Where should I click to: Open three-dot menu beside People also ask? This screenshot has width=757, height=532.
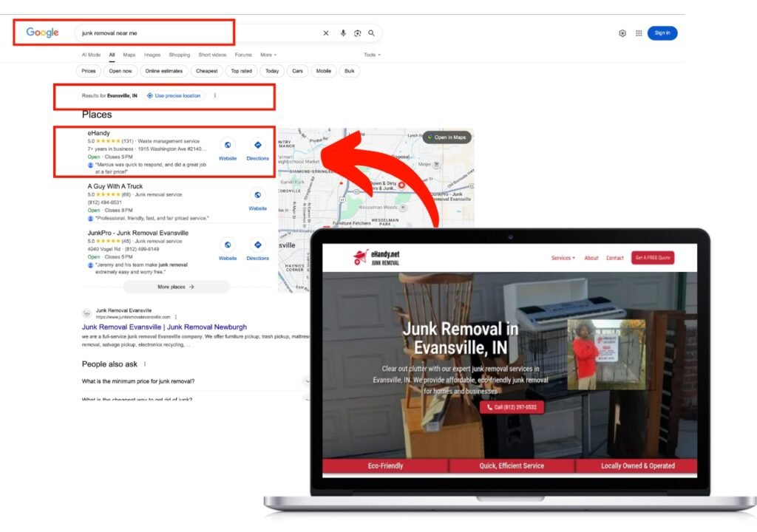[145, 364]
